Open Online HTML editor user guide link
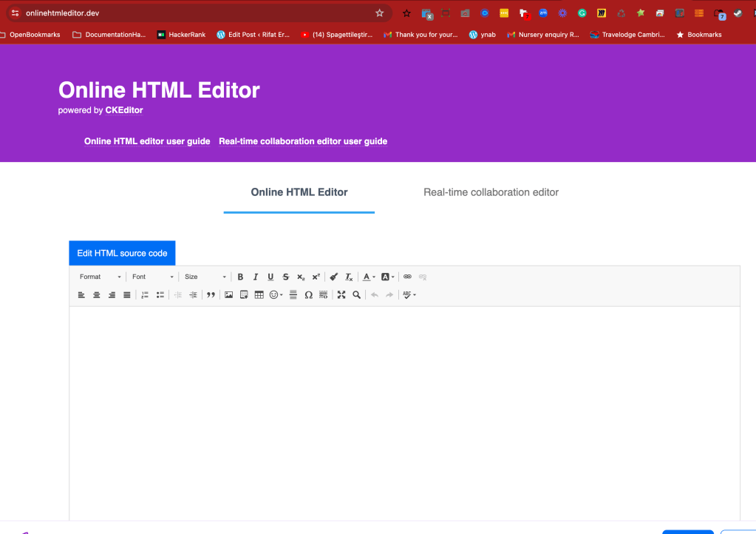 [147, 141]
